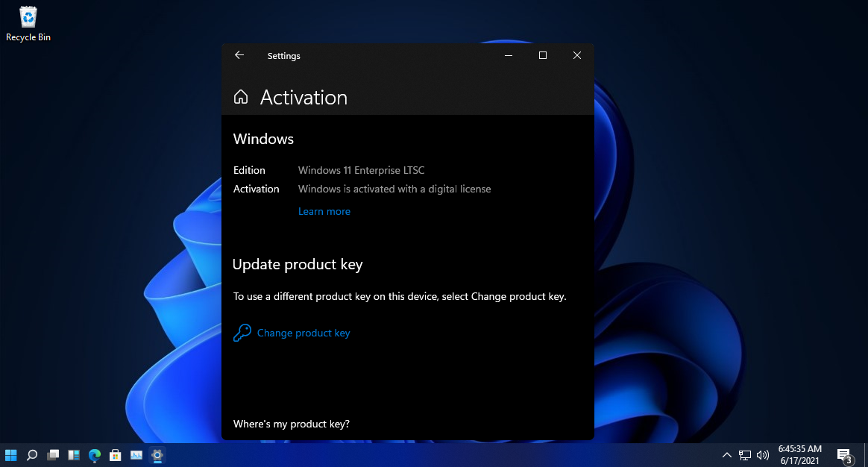The image size is (868, 467).
Task: Select the text Windows 11 Enterprise LTSC
Action: [x=362, y=170]
